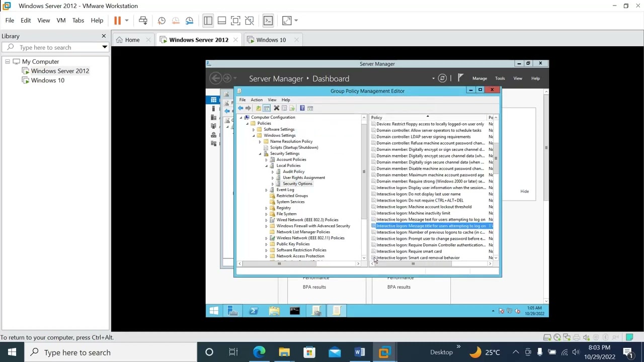The image size is (644, 362).
Task: Open the library search dropdown arrow
Action: click(x=105, y=47)
